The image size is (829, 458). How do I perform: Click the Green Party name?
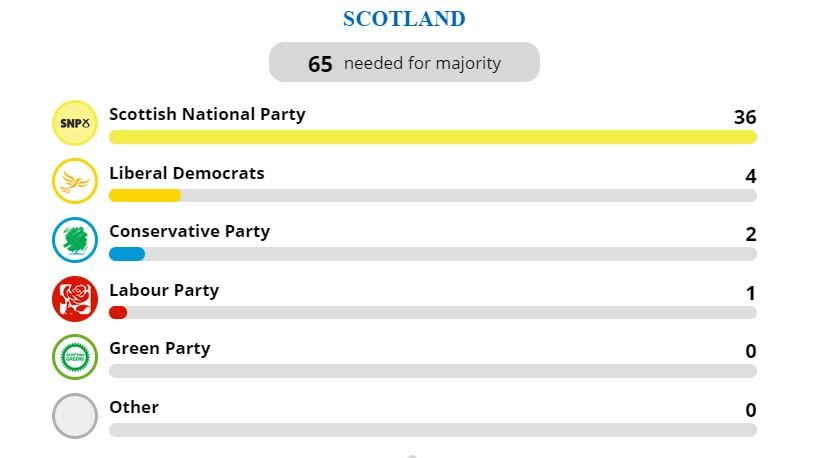point(160,349)
